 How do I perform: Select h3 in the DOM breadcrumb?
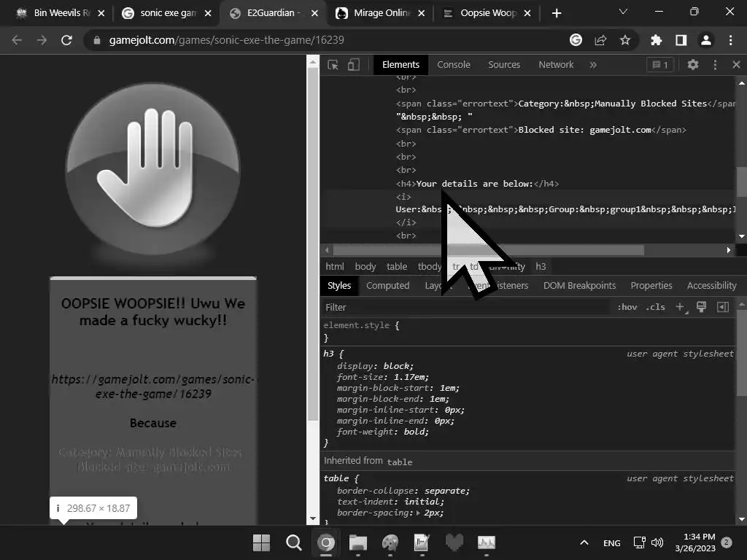click(x=541, y=267)
